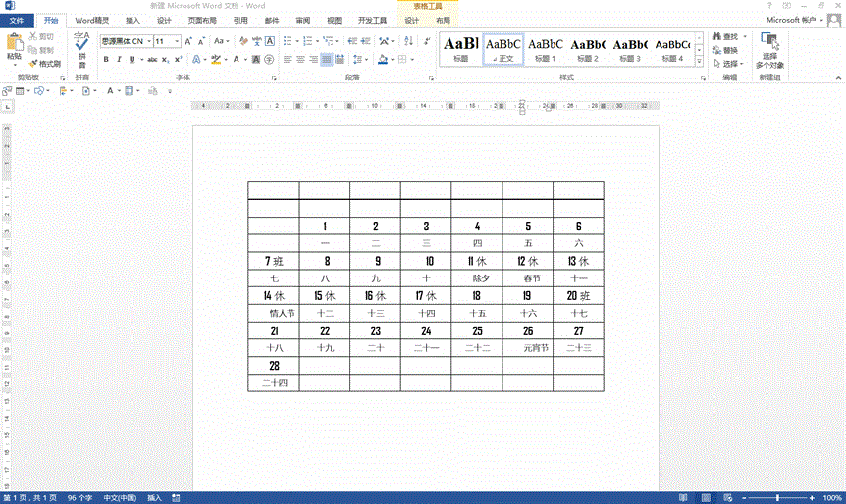
Task: Toggle Bold formatting
Action: (x=105, y=60)
